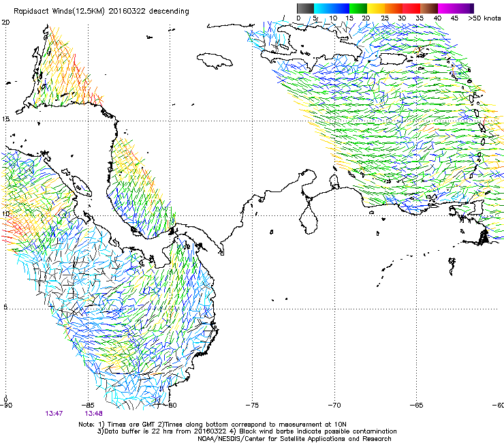Click the NOAA/NESDIS credit line

[x=294, y=439]
